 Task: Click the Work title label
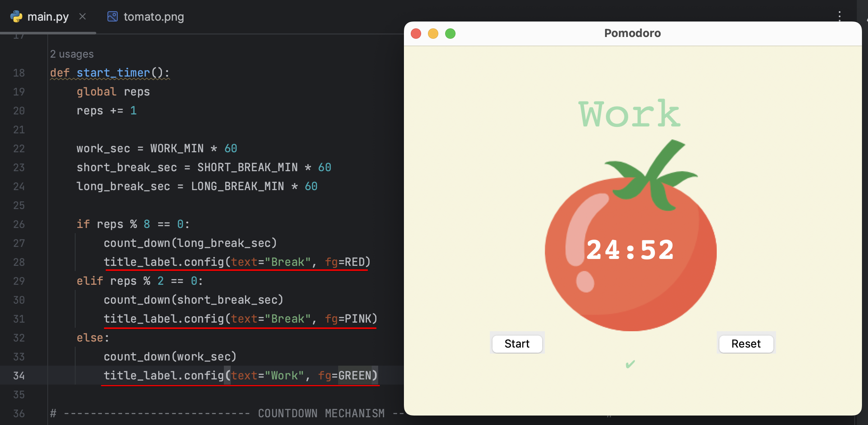630,114
